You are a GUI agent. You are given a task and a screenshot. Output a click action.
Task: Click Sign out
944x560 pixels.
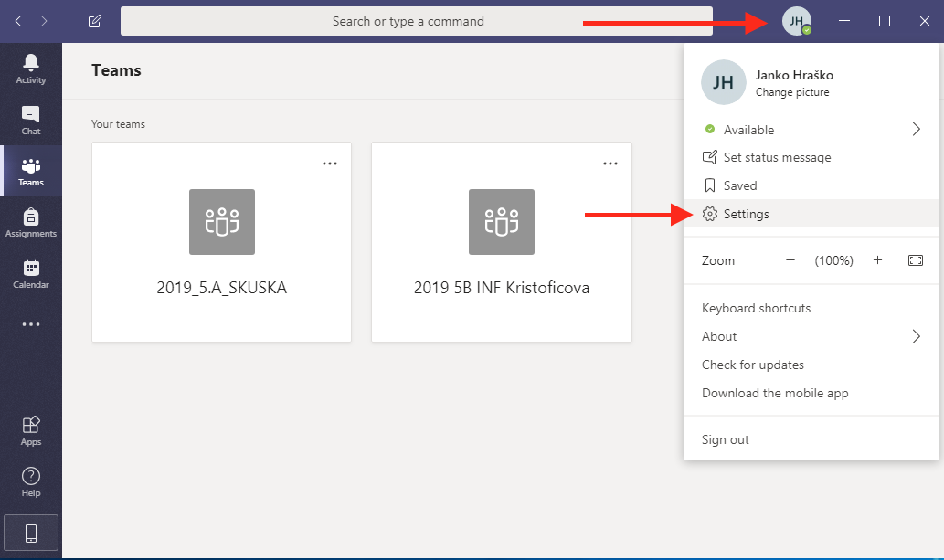tap(726, 439)
